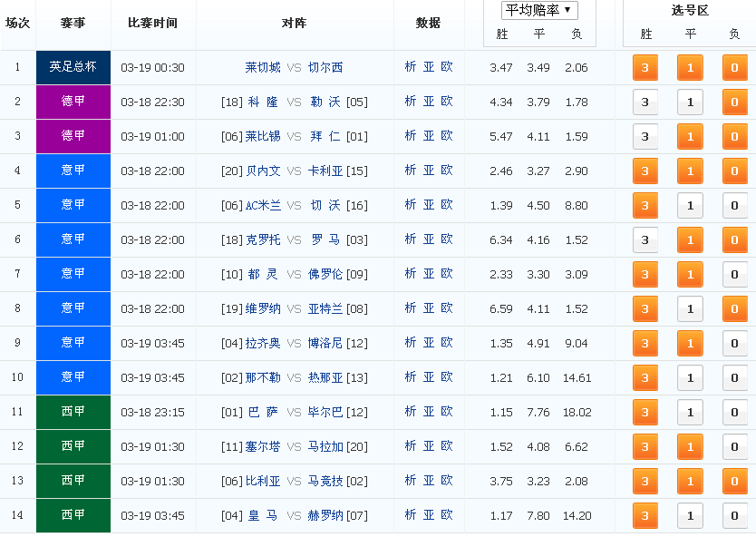Click the 赛事 column header
Screen dimensions: 756x537
point(73,23)
